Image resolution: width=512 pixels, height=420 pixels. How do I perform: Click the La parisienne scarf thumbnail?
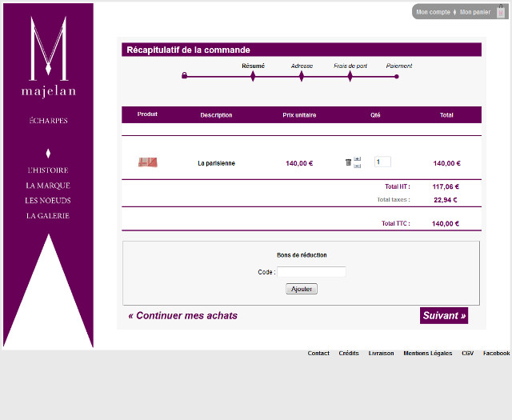pyautogui.click(x=147, y=162)
